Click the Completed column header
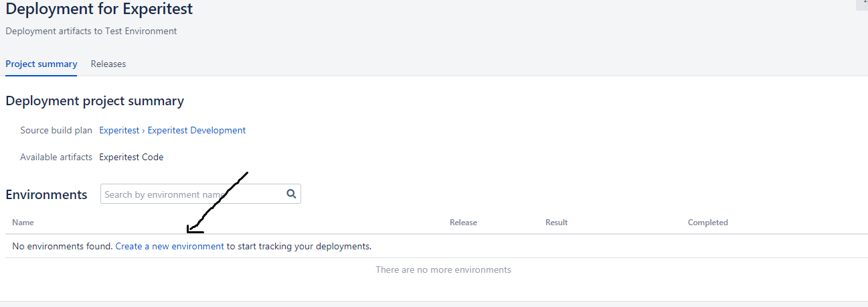This screenshot has height=307, width=868. tap(708, 223)
